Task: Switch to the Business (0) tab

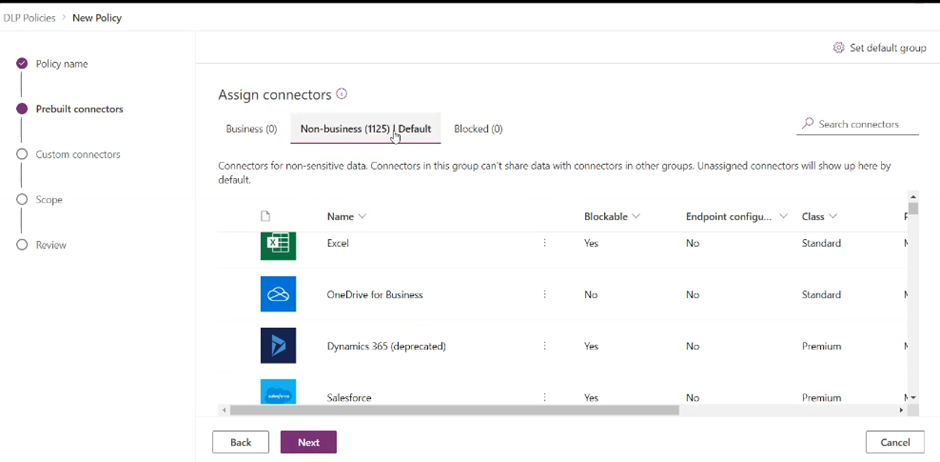Action: pos(251,129)
